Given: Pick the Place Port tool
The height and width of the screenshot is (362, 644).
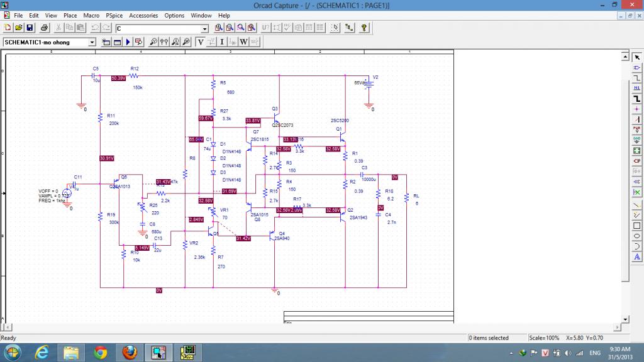Looking at the screenshot, I should pyautogui.click(x=636, y=161).
